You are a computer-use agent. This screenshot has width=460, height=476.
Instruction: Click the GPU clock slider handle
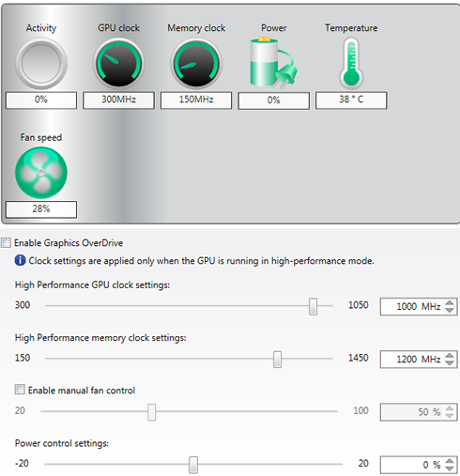[313, 306]
